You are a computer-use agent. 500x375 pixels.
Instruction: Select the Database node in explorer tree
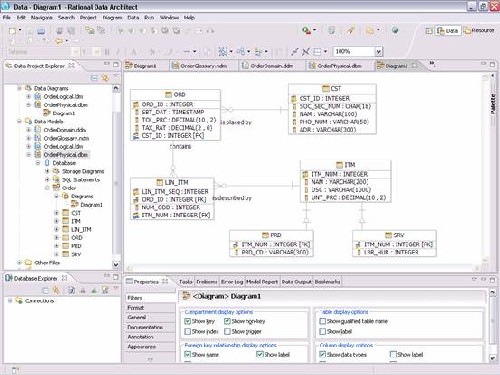pyautogui.click(x=64, y=163)
